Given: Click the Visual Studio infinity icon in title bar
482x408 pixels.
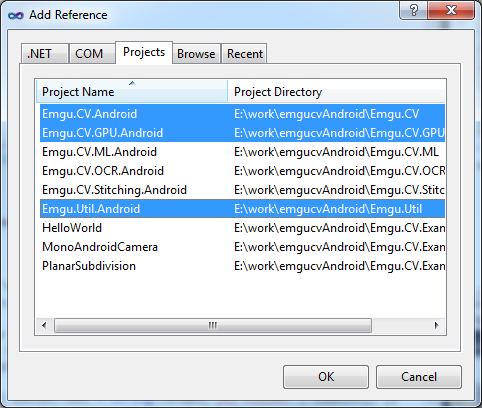Looking at the screenshot, I should coord(16,15).
